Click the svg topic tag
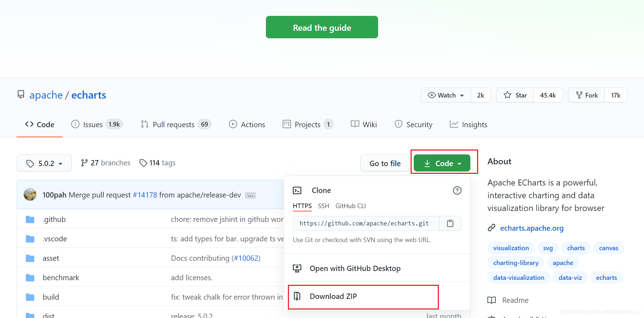Image resolution: width=644 pixels, height=318 pixels. tap(548, 248)
